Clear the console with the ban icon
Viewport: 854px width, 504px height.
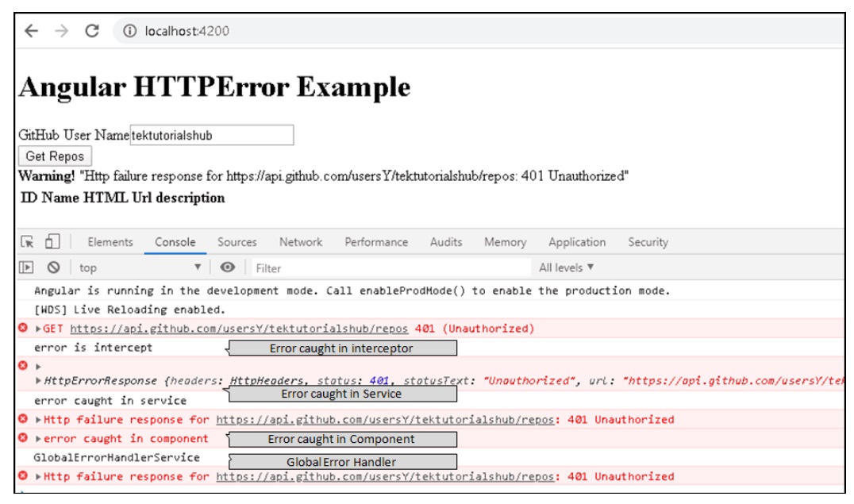click(x=53, y=268)
